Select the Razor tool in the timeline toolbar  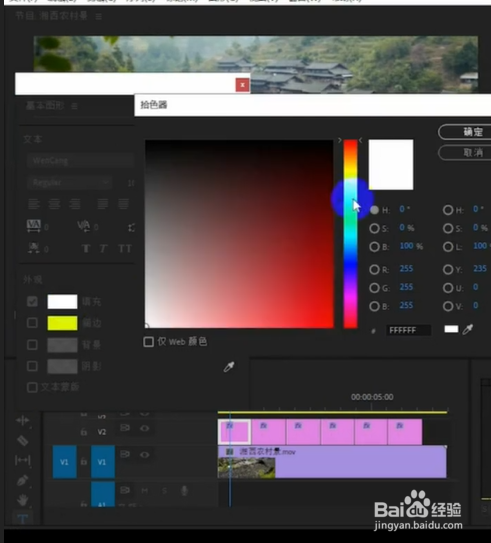click(23, 440)
